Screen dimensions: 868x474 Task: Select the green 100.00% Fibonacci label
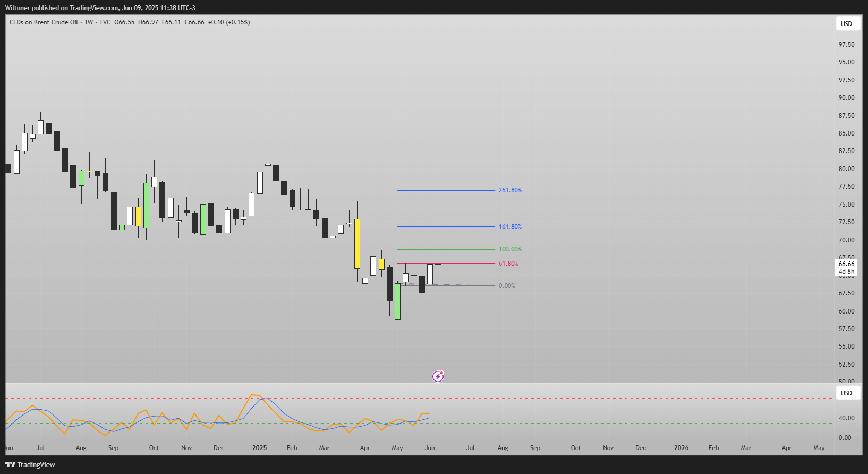tap(510, 249)
